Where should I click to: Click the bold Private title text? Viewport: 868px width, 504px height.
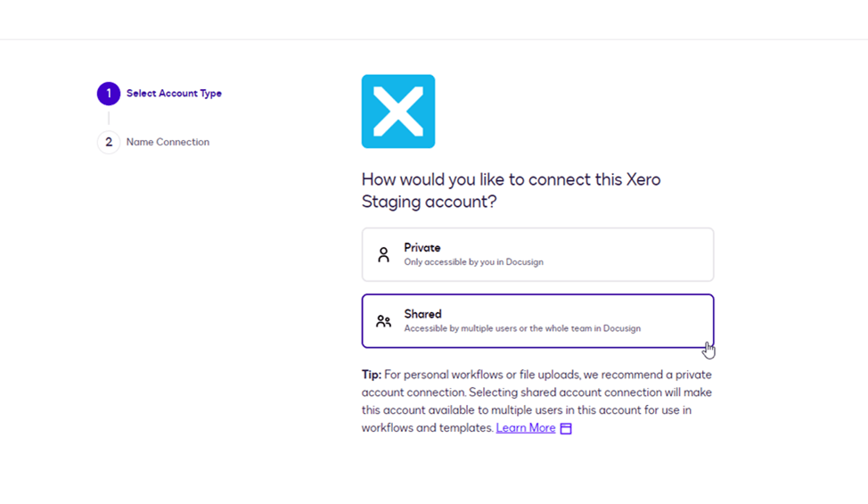[x=422, y=248]
